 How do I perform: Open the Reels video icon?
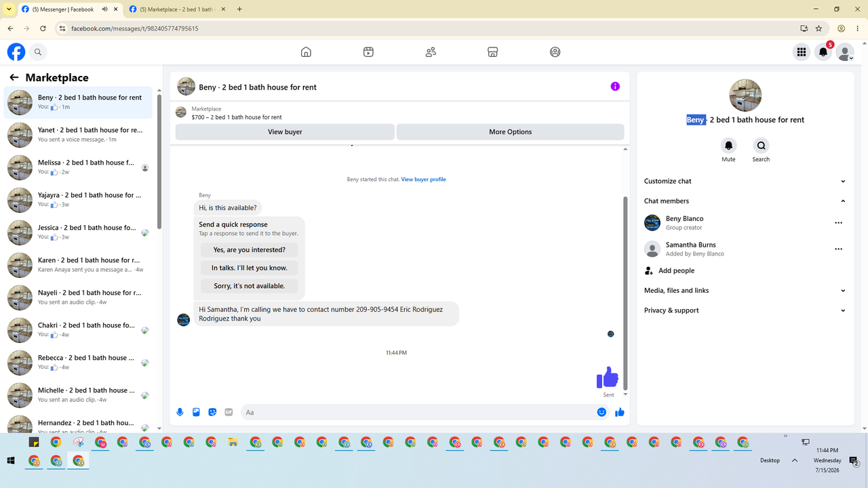pyautogui.click(x=368, y=52)
